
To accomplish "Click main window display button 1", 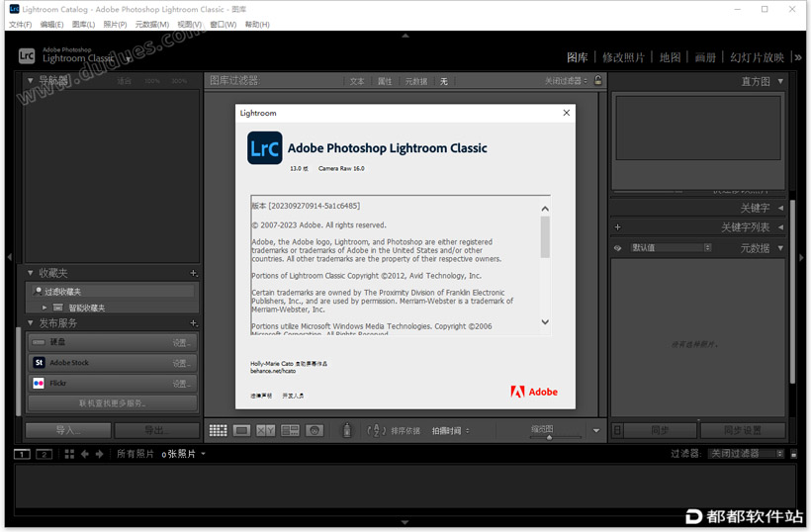I will pyautogui.click(x=22, y=454).
